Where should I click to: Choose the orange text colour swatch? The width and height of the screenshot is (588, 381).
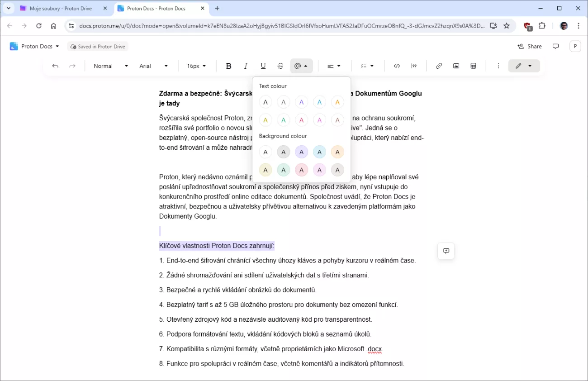337,102
